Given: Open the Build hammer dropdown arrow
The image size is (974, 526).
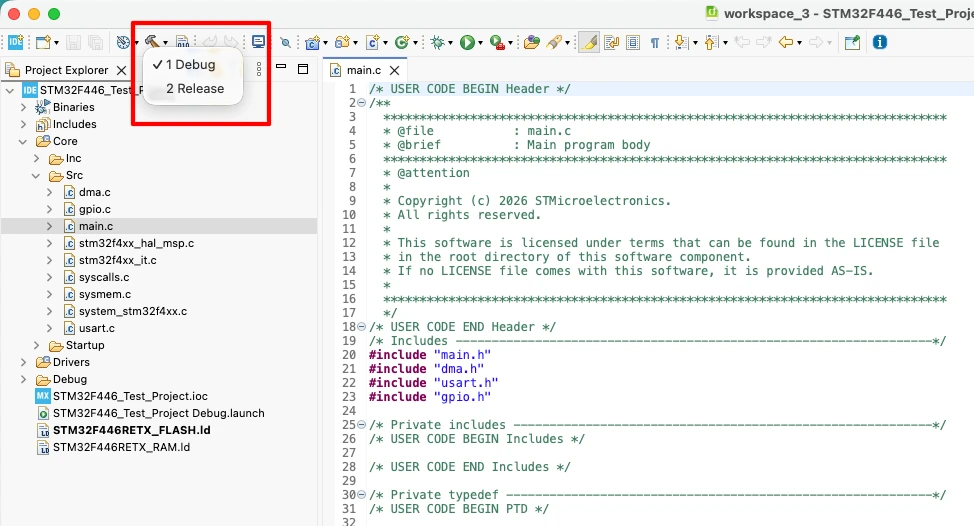Looking at the screenshot, I should pyautogui.click(x=165, y=43).
